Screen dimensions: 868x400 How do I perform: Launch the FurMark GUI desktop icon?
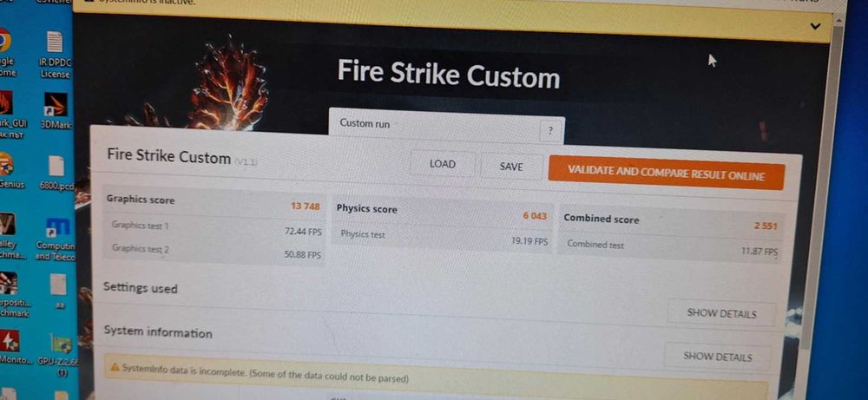[x=9, y=117]
